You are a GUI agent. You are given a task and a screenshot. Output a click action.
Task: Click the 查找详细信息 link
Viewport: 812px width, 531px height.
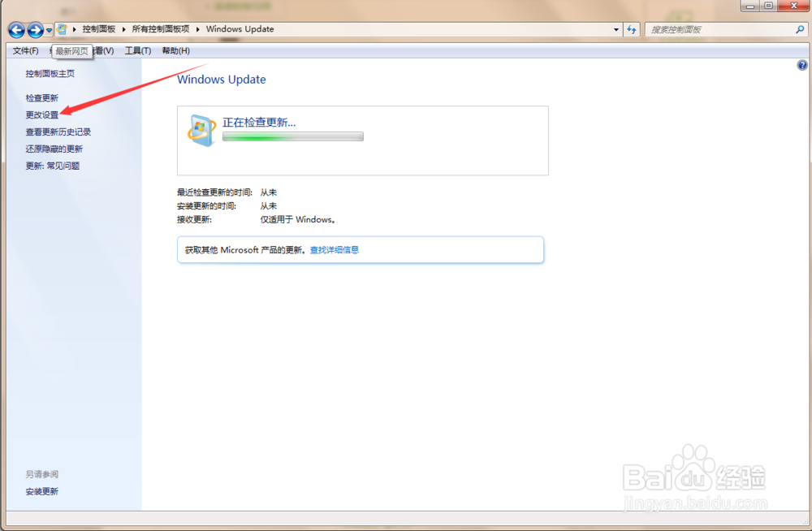(x=334, y=250)
